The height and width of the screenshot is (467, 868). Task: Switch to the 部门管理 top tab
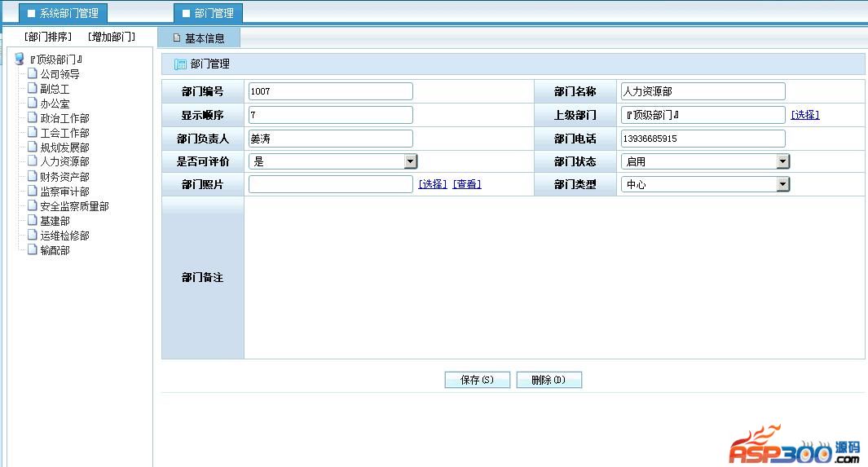pos(208,13)
